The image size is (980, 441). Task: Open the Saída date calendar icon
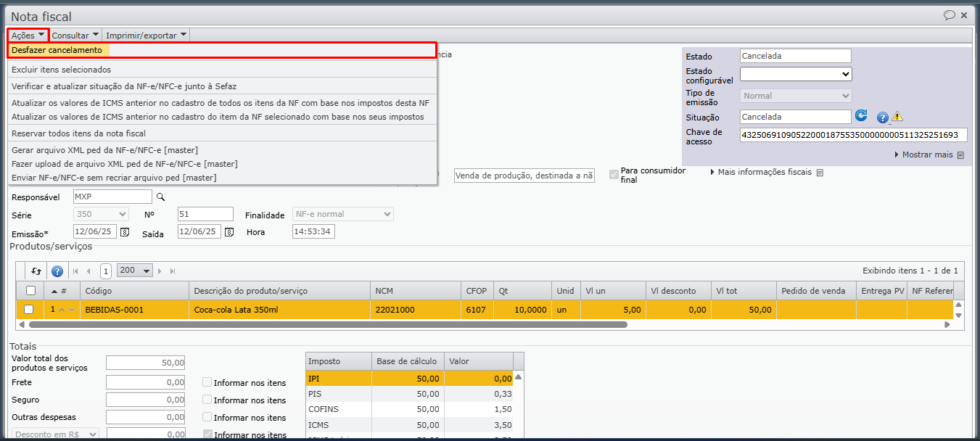[229, 232]
